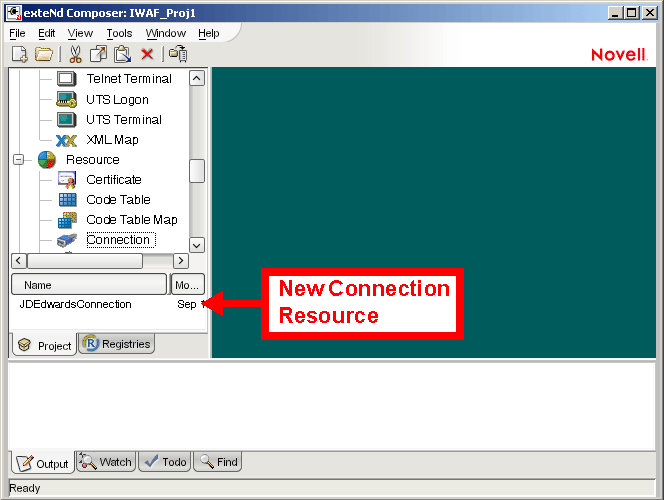The width and height of the screenshot is (664, 500).
Task: Select Code Table in the tree
Action: click(118, 199)
